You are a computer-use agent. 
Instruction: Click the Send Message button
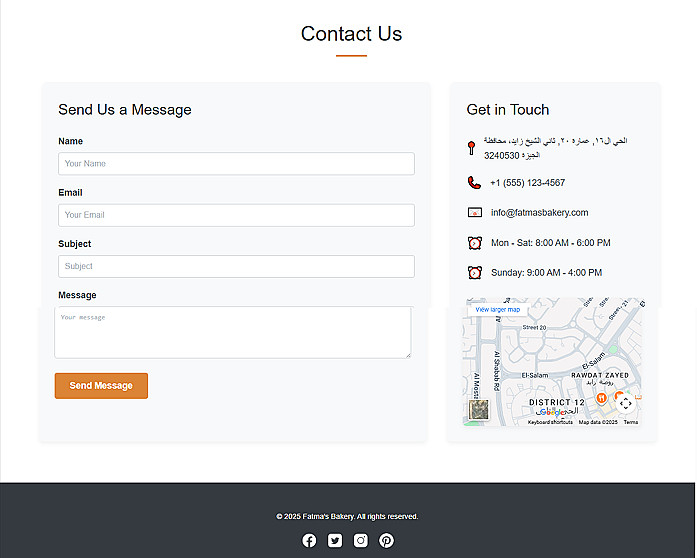(x=101, y=386)
